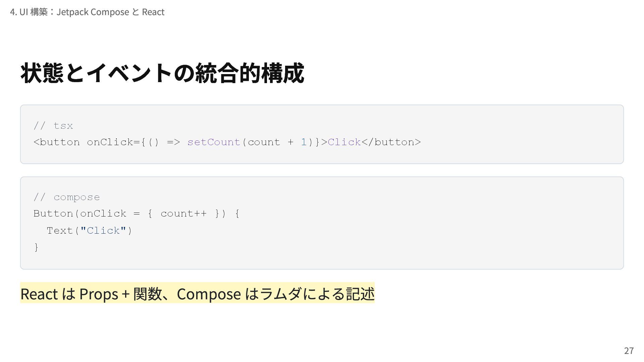Click the "count + 1" expression in the tsx code
The image size is (644, 362).
point(277,142)
